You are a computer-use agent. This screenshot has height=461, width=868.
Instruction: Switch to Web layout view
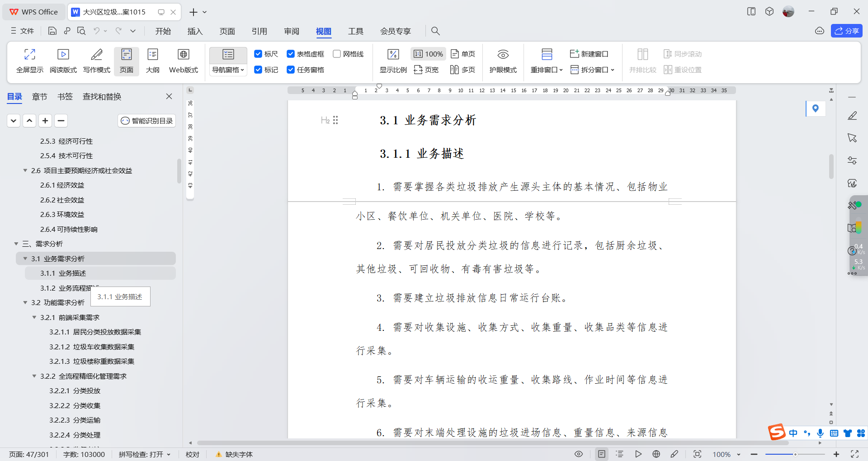184,61
